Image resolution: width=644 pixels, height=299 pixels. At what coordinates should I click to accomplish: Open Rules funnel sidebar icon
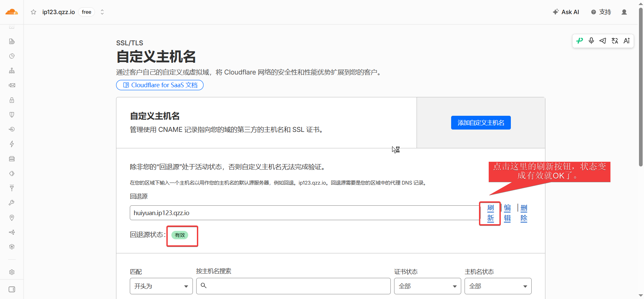pos(12,188)
